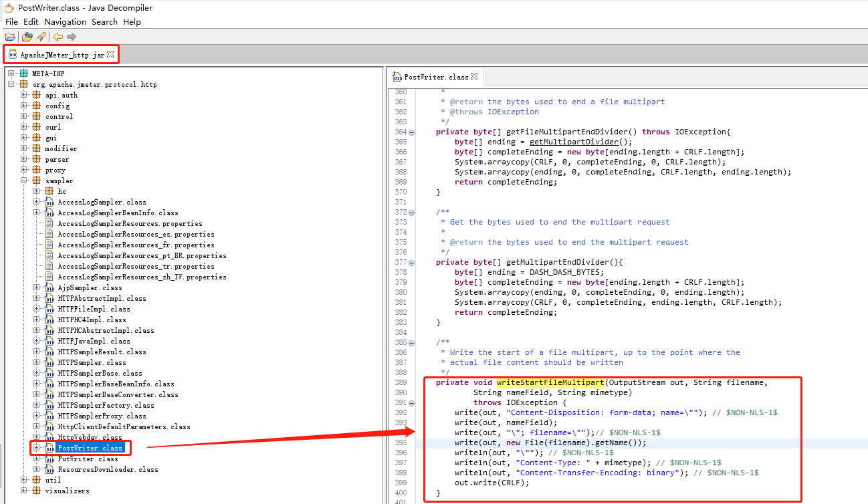
Task: Click the Open File toolbar icon
Action: pyautogui.click(x=10, y=37)
